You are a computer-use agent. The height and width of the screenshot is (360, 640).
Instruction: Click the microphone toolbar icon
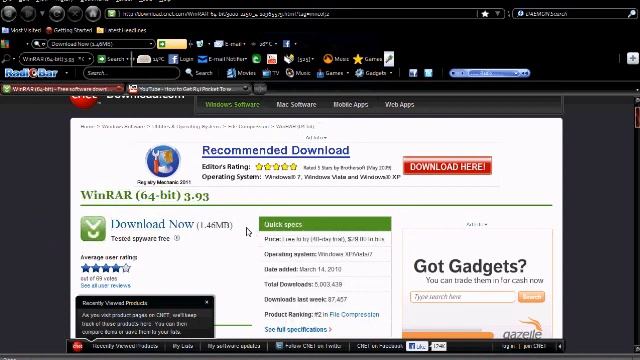tap(389, 59)
